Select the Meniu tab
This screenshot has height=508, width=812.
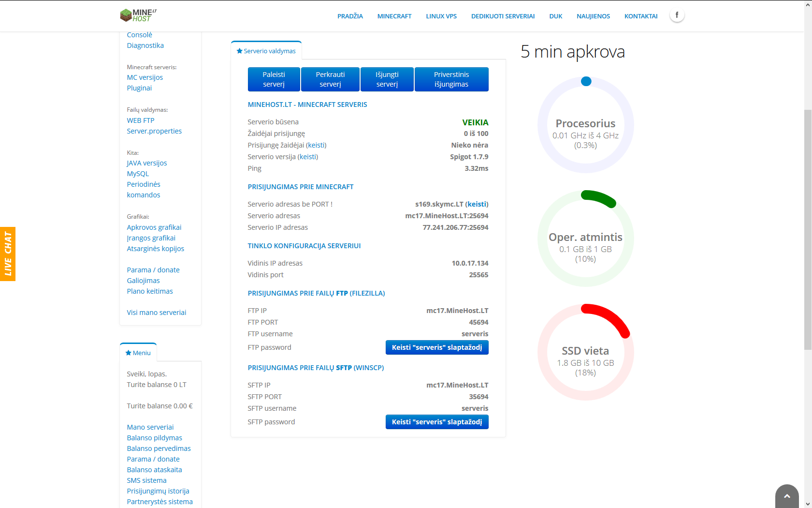tap(138, 353)
